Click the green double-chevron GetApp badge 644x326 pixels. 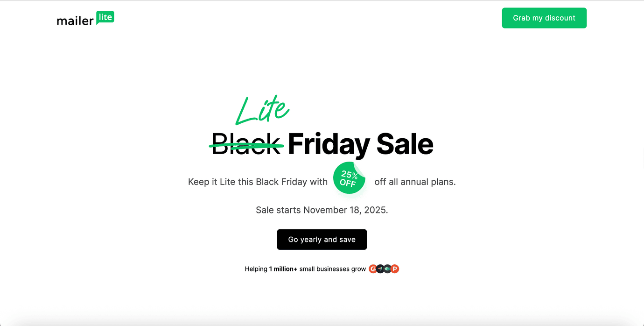[x=387, y=269]
